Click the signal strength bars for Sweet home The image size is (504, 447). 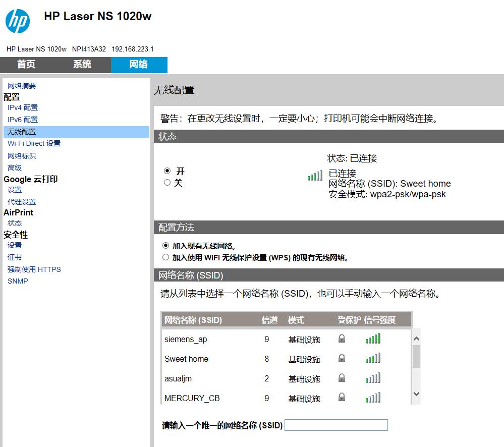(373, 359)
